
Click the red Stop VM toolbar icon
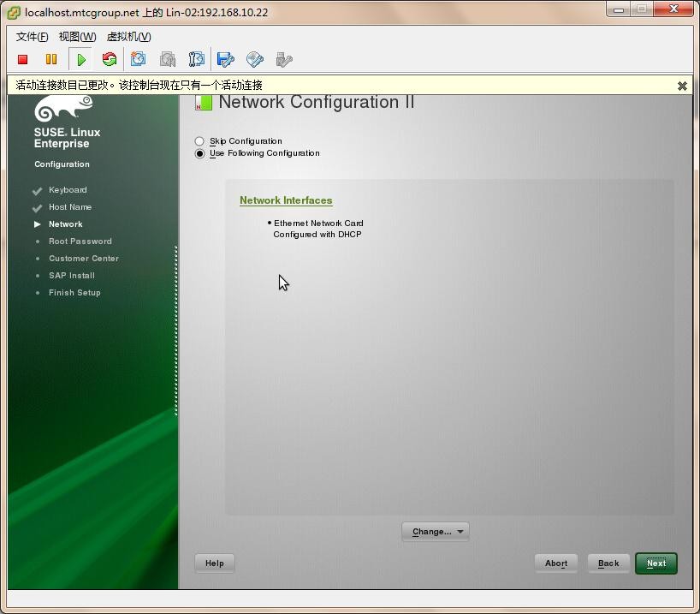click(23, 59)
